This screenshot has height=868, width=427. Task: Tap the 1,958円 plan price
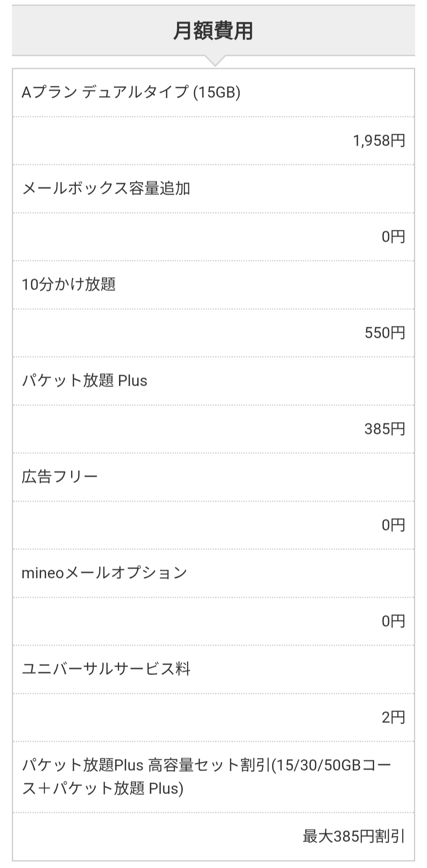click(379, 141)
